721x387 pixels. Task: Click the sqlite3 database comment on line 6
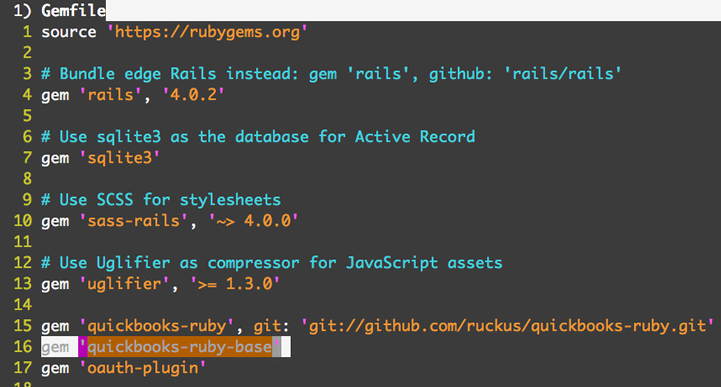coord(258,137)
